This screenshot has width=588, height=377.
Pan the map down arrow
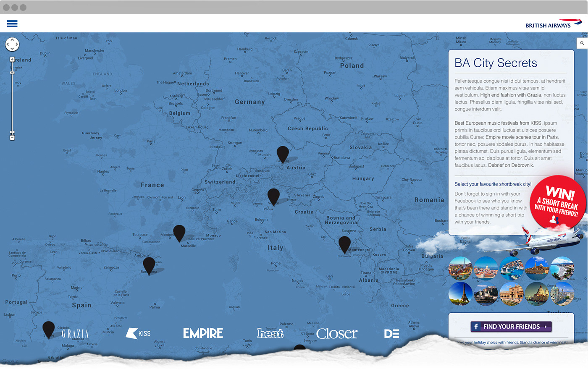click(x=12, y=49)
